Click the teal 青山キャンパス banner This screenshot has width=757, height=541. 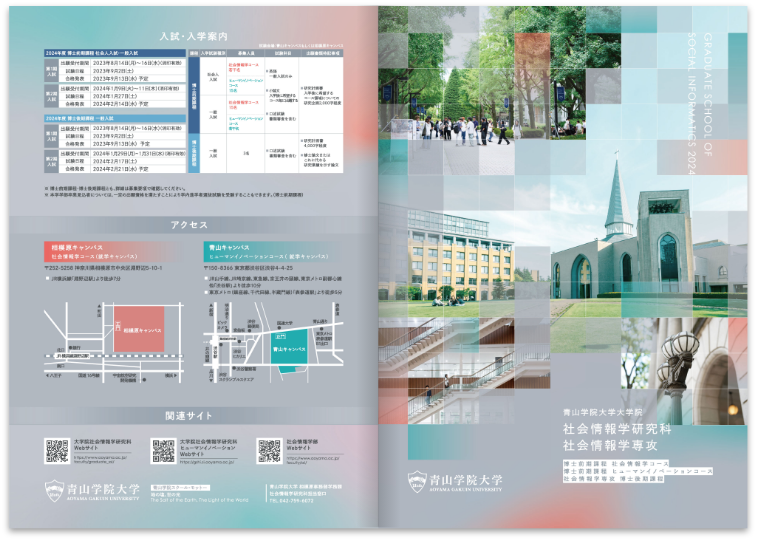point(273,251)
